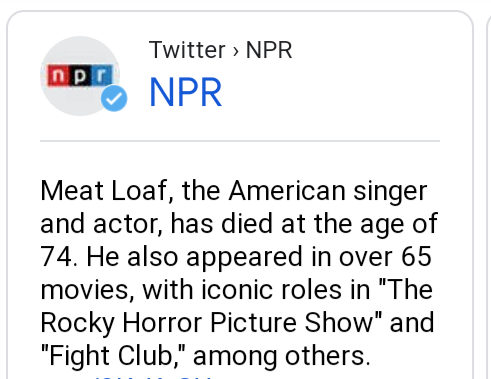Click the "Meat Loaf" name in tweet
The image size is (491, 379).
(104, 191)
